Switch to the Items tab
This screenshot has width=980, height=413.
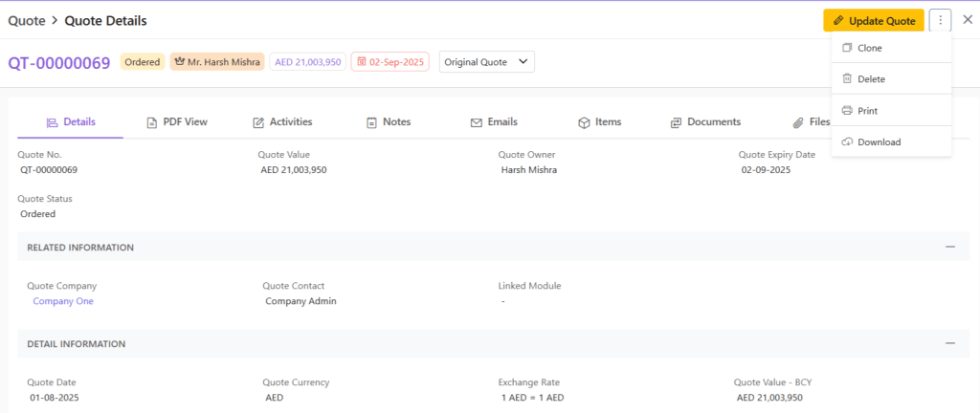tap(599, 122)
